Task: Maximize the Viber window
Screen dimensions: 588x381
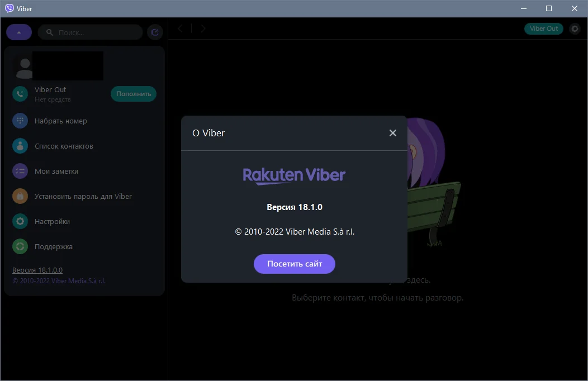Action: click(x=549, y=8)
